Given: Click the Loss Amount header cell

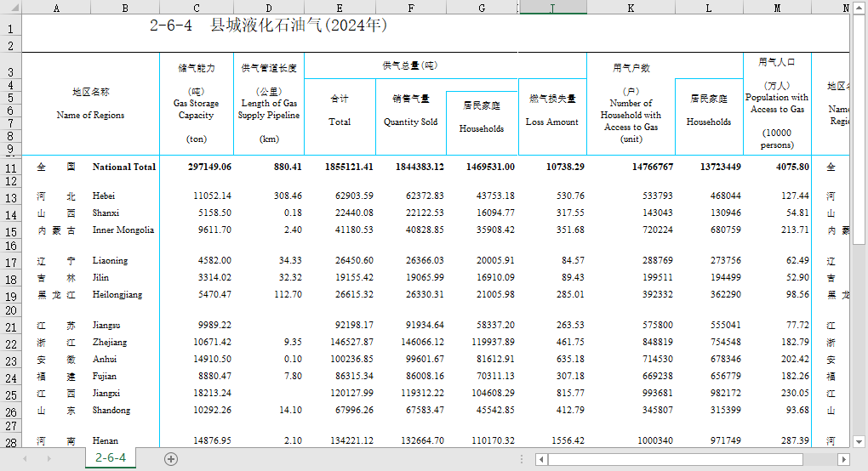Looking at the screenshot, I should (552, 116).
